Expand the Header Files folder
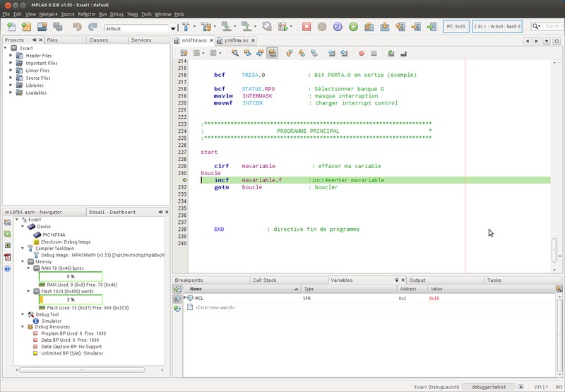Screen dimensions: 565x392 (11, 56)
